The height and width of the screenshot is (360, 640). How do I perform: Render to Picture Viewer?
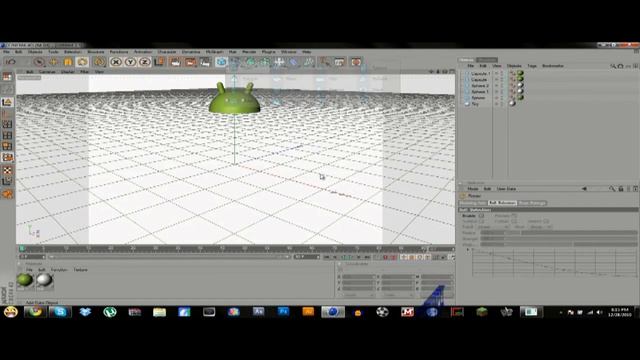[190, 62]
